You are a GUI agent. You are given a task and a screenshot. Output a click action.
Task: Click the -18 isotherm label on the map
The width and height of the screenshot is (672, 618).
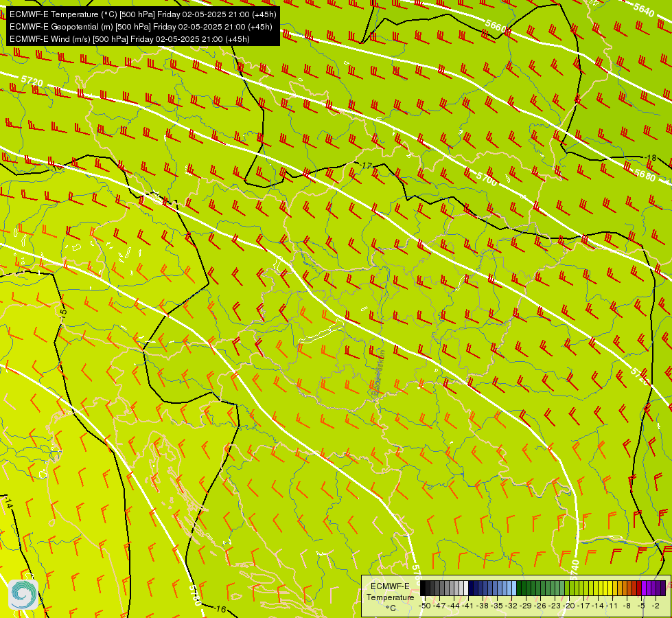[650, 158]
